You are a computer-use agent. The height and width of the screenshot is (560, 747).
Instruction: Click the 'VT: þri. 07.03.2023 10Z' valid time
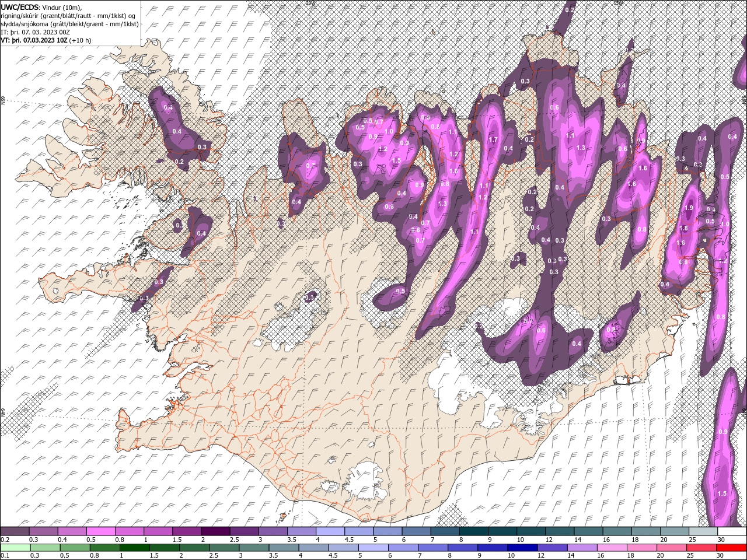pyautogui.click(x=34, y=40)
